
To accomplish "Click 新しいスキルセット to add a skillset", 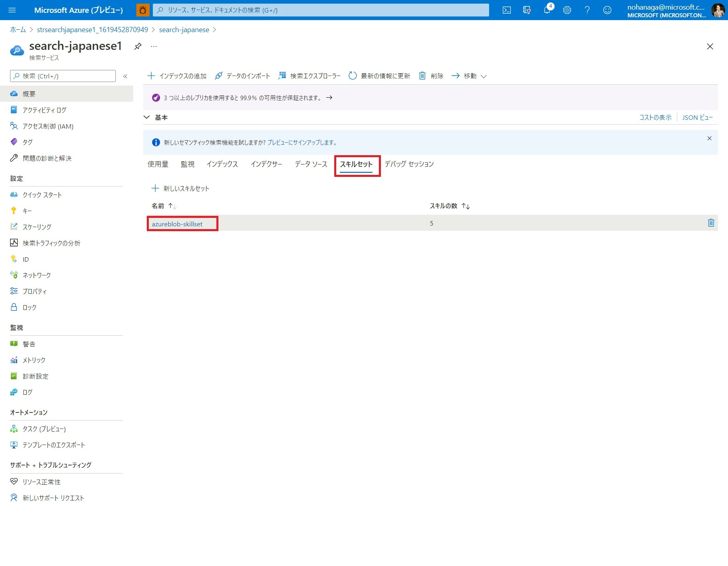I will click(180, 189).
